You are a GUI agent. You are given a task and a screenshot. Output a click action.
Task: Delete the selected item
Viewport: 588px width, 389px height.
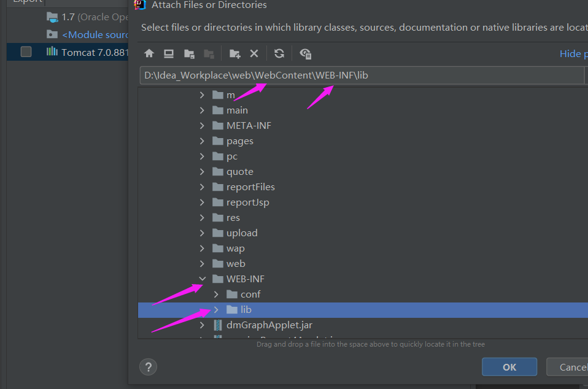254,53
